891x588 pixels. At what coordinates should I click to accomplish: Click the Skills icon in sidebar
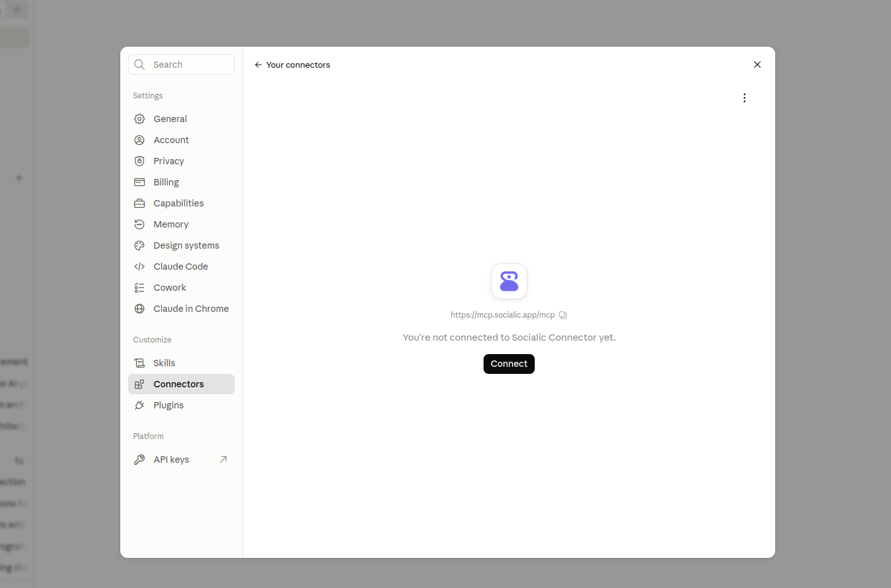click(x=139, y=363)
